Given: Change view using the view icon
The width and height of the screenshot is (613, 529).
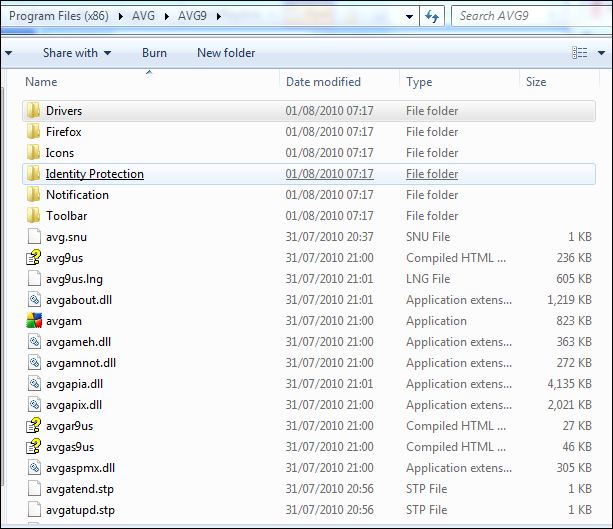Looking at the screenshot, I should (580, 52).
